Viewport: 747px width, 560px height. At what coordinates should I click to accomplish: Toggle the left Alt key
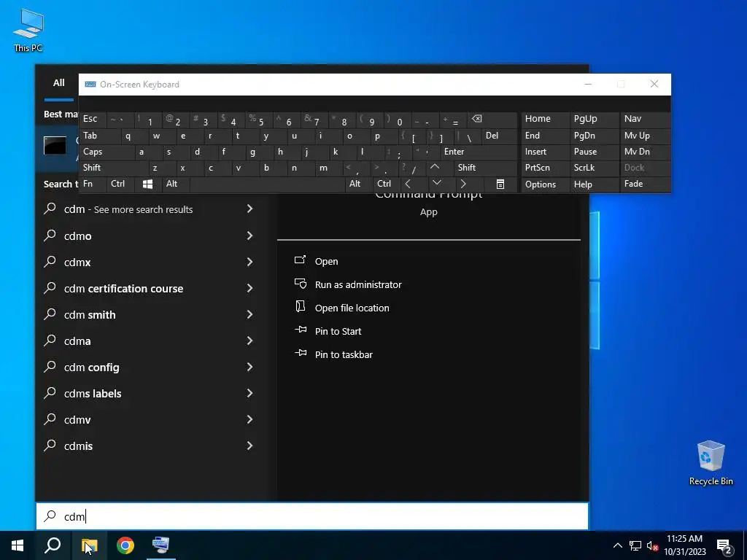pyautogui.click(x=175, y=184)
